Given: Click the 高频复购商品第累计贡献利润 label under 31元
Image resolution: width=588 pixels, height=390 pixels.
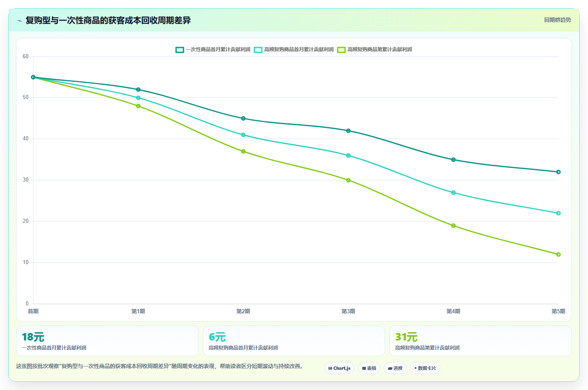Looking at the screenshot, I should (427, 348).
